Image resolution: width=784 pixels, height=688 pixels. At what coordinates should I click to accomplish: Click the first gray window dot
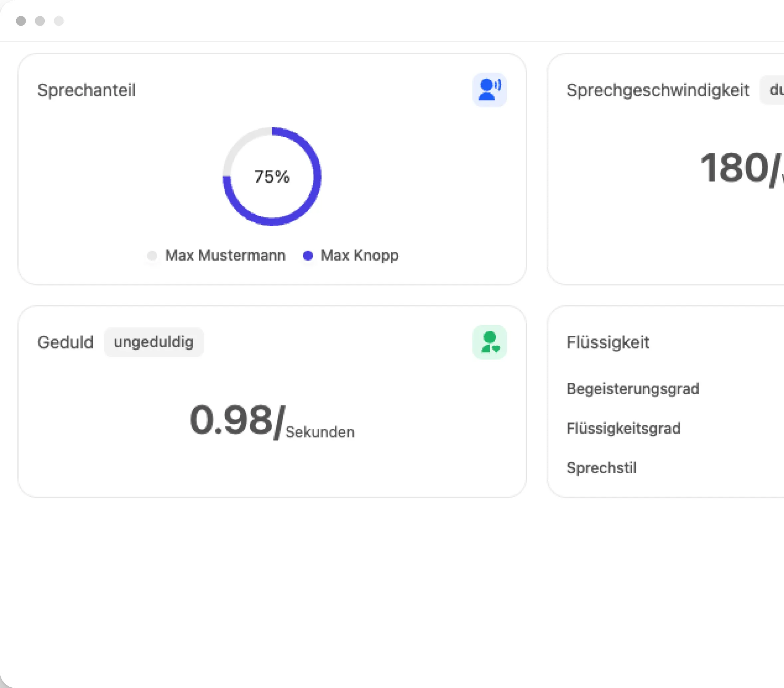21,21
